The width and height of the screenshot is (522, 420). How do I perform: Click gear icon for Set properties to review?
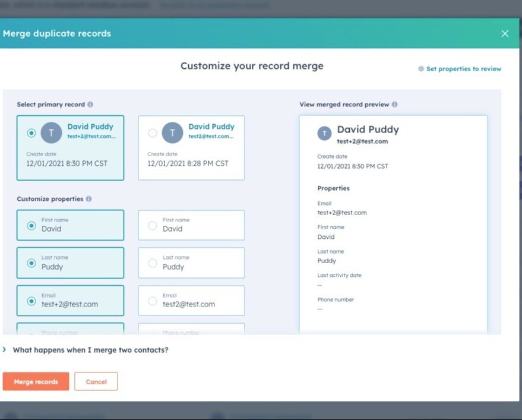421,69
